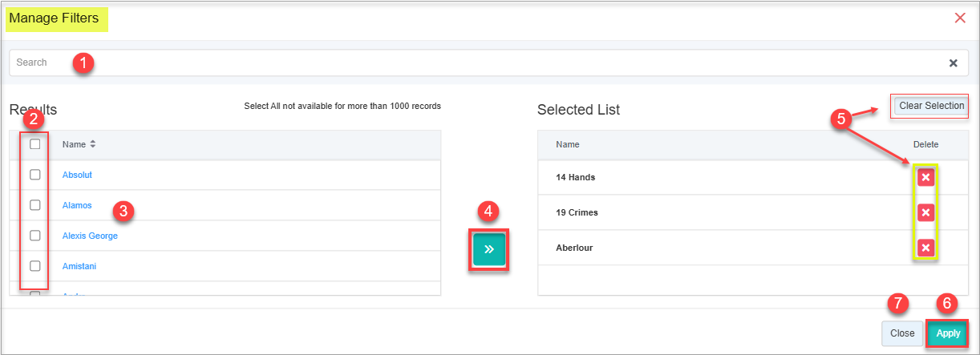Viewport: 980px width, 355px height.
Task: Click the Alexis George link
Action: click(90, 236)
